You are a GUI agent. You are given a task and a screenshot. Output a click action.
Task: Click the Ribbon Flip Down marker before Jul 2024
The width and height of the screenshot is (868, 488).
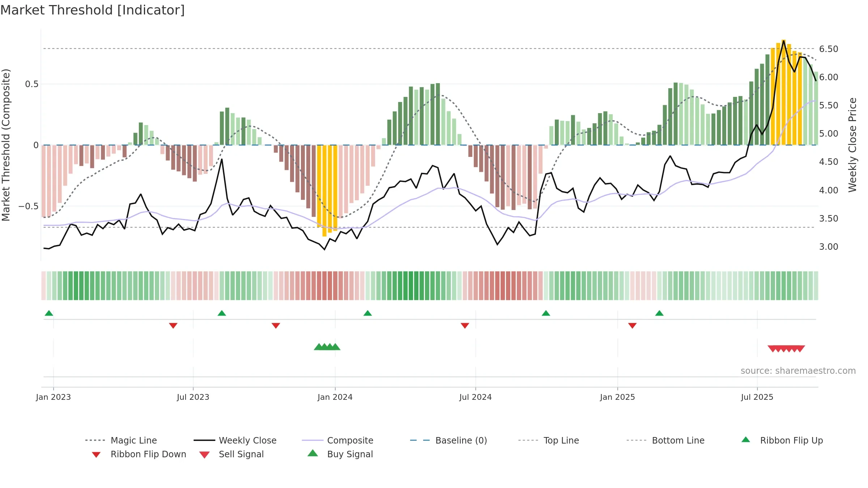[465, 326]
